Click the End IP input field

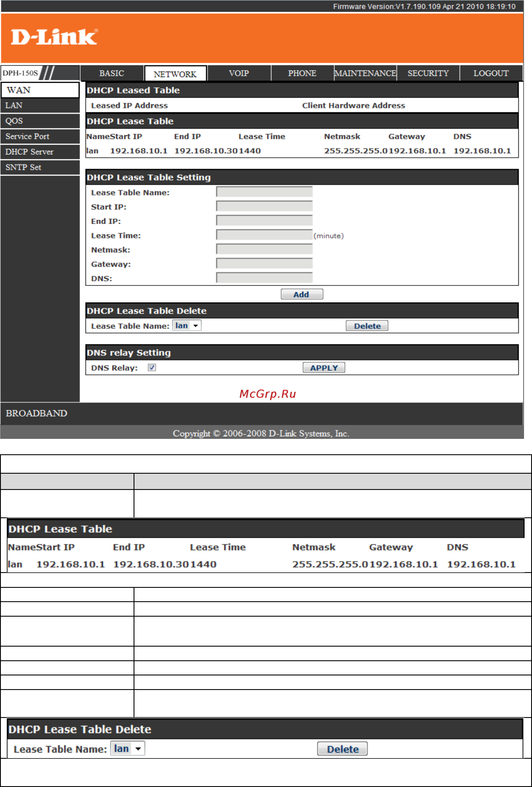click(x=264, y=221)
